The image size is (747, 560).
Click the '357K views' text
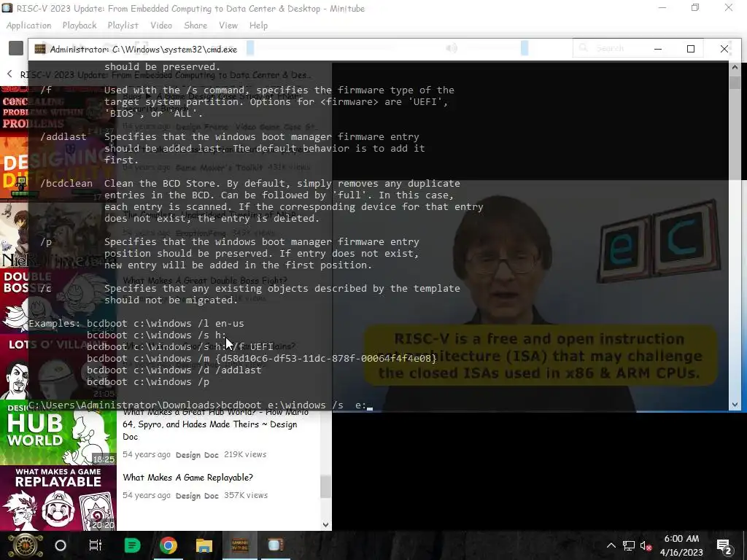tap(246, 495)
